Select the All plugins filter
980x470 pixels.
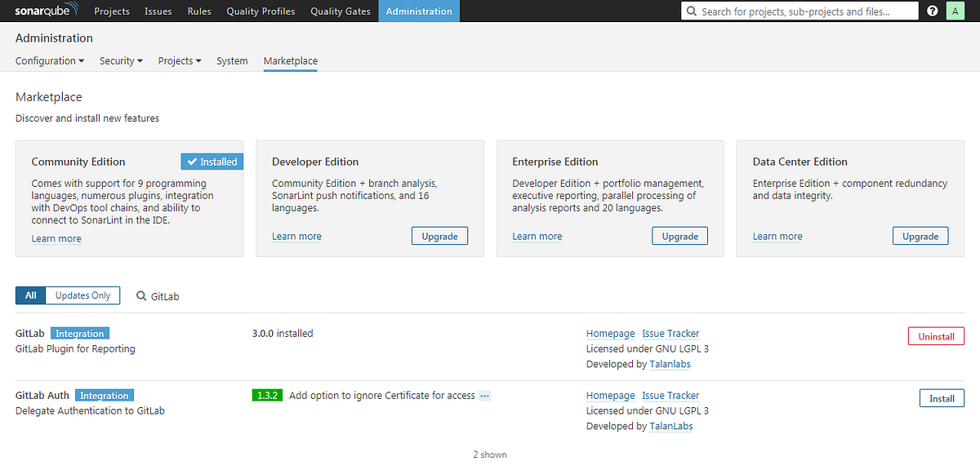30,295
